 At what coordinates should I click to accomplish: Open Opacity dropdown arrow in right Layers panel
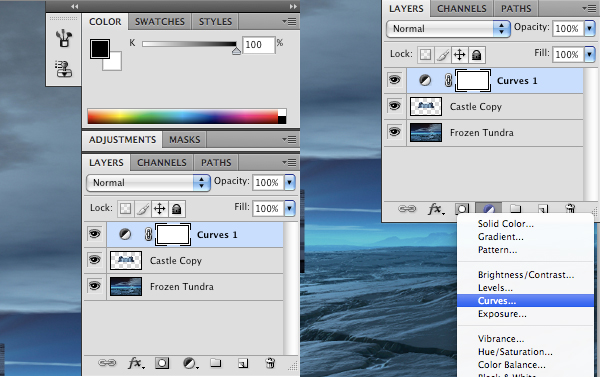(590, 28)
